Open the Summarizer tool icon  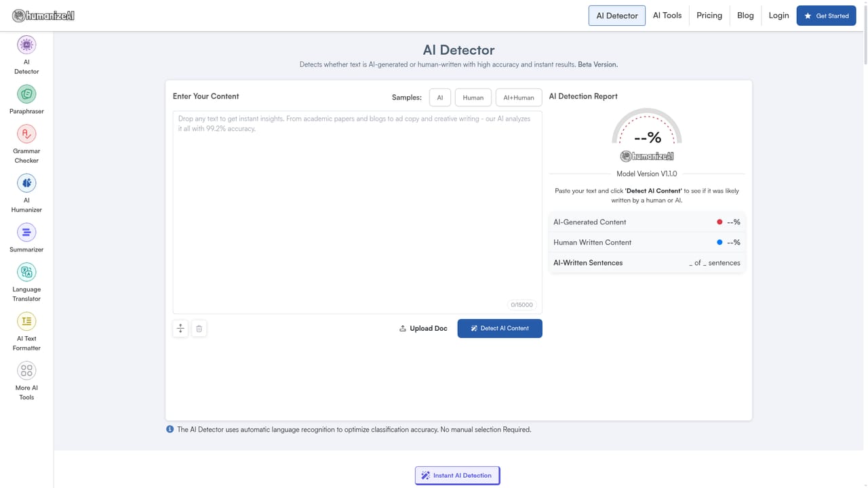pos(26,232)
